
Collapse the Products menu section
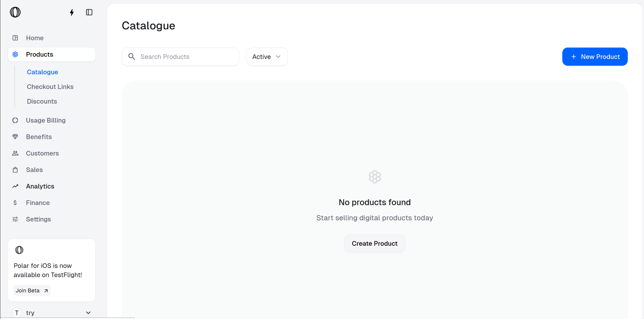[x=52, y=55]
